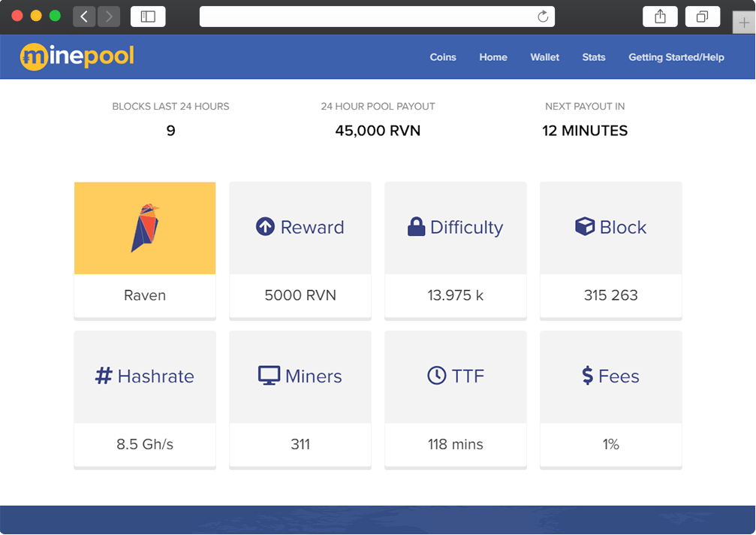The height and width of the screenshot is (535, 756).
Task: Click the Hashrate hash symbol icon
Action: pyautogui.click(x=104, y=375)
